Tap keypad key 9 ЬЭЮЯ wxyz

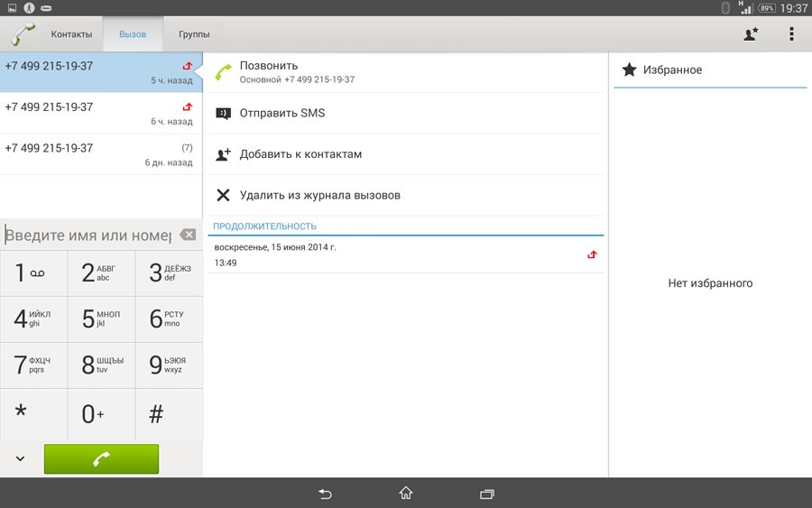(x=169, y=365)
